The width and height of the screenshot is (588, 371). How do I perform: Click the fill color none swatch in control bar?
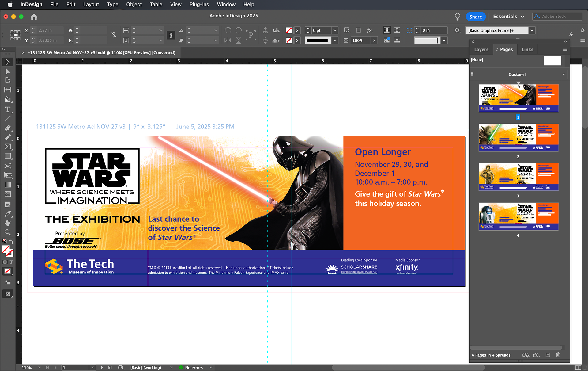pyautogui.click(x=289, y=30)
